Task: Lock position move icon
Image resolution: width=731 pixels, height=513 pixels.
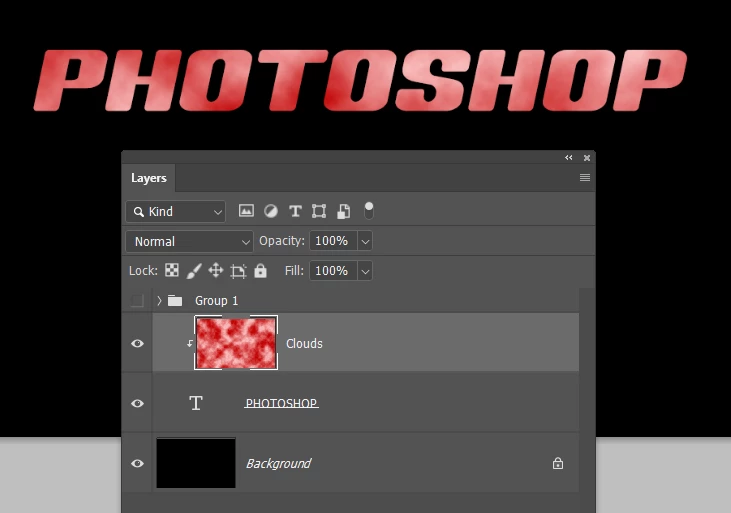Action: [x=215, y=270]
